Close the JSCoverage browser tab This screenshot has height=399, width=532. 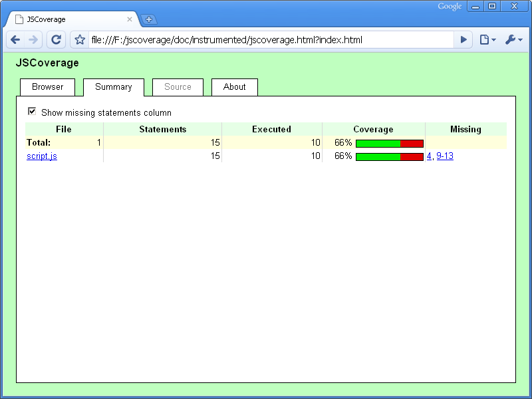point(130,19)
